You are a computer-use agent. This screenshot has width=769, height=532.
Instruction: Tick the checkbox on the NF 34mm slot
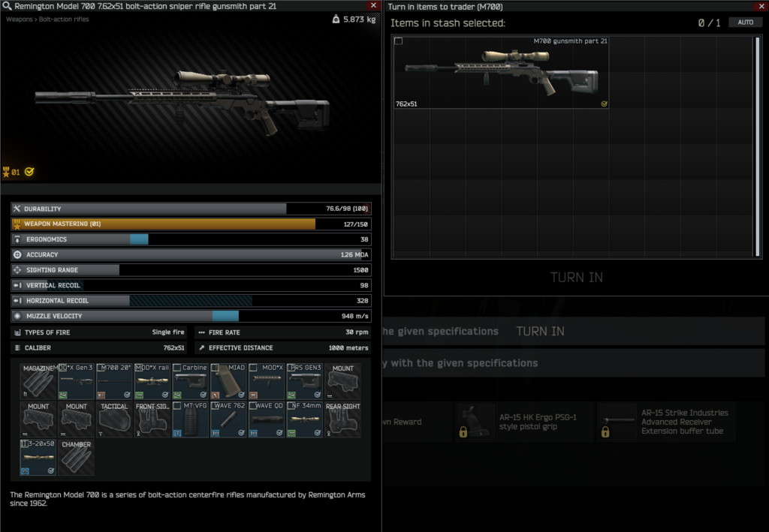(291, 406)
